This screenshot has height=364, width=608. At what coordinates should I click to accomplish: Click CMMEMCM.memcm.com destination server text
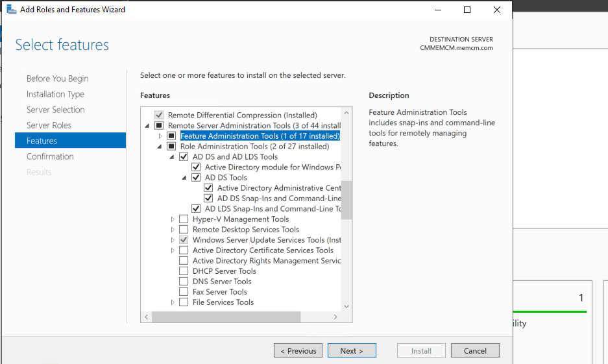456,47
